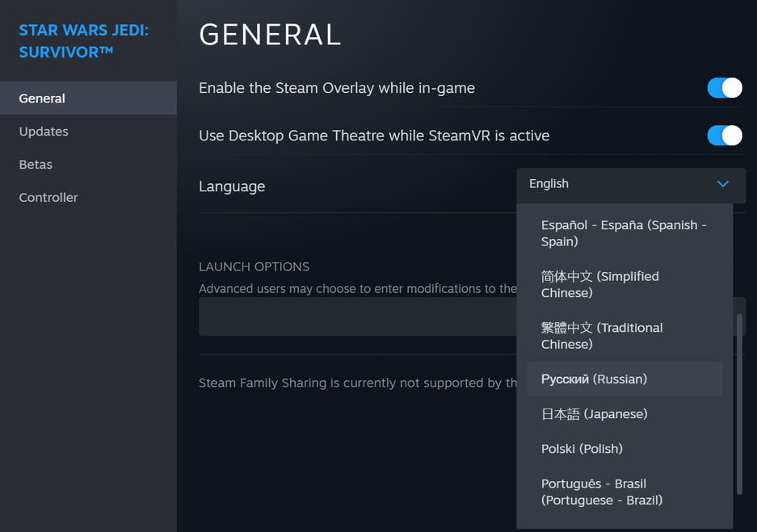This screenshot has width=757, height=532.
Task: Pick 日本語 (Japanese) from the list
Action: click(x=625, y=414)
